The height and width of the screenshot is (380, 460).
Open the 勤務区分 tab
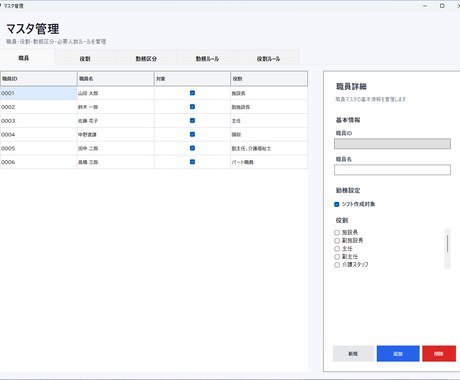click(146, 59)
